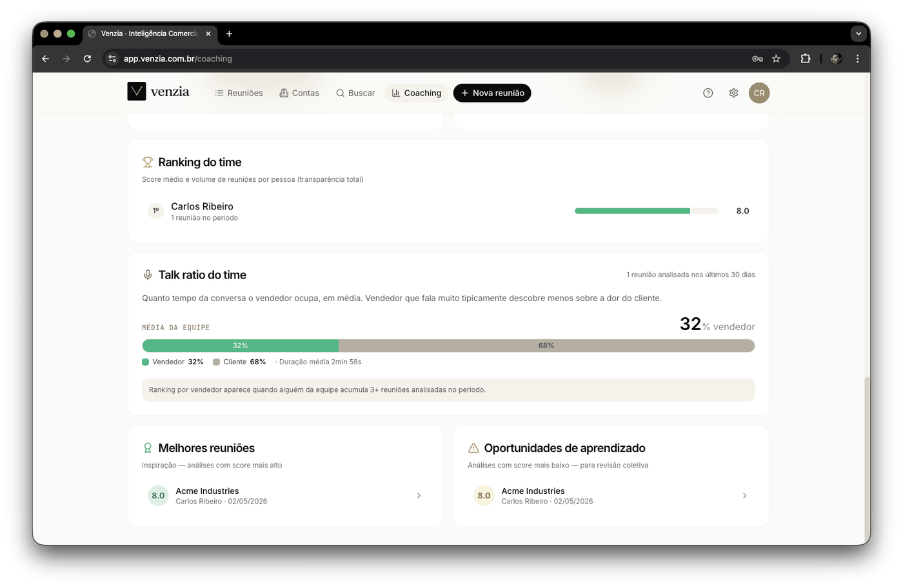Open a new browser tab
This screenshot has width=903, height=588.
coord(229,34)
